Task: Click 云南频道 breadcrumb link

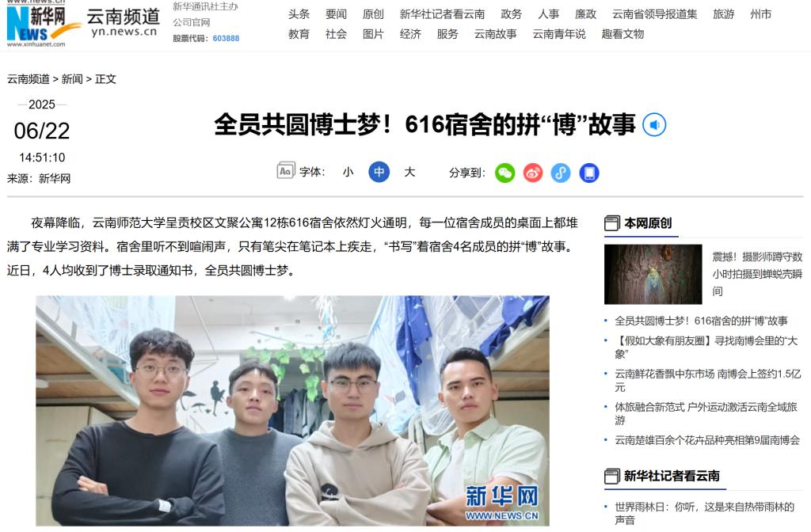Action: (29, 79)
